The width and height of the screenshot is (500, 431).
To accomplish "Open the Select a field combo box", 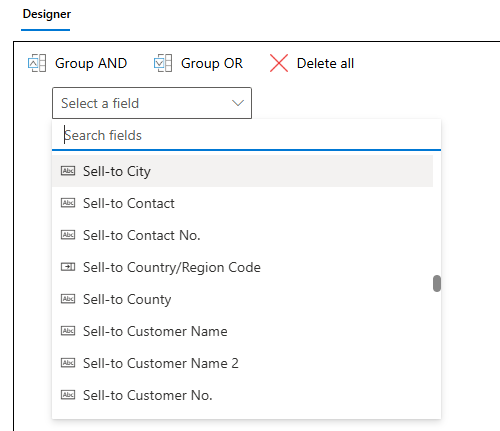I will pos(152,103).
